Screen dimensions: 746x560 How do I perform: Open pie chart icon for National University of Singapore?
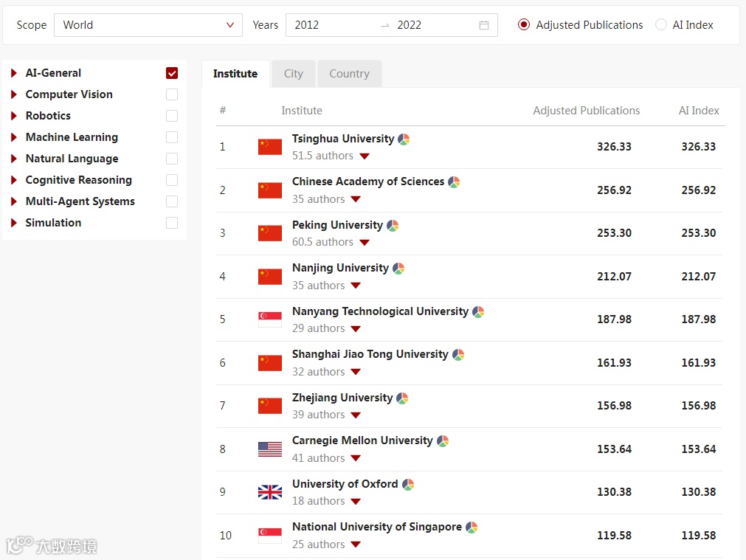[472, 528]
